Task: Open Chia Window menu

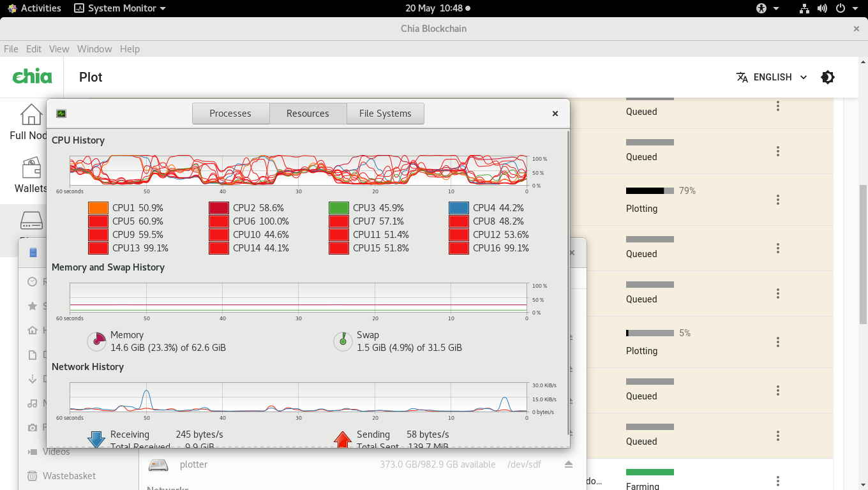Action: (94, 49)
